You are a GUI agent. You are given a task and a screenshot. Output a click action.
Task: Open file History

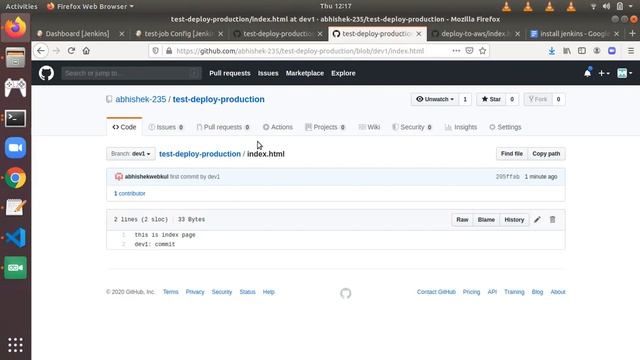click(x=514, y=220)
